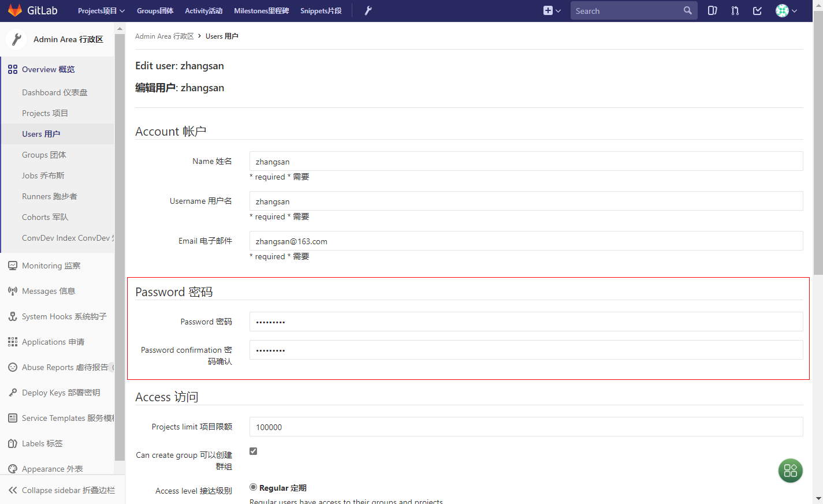Click the GitLab fox logo
Viewport: 823px width, 504px height.
15,10
